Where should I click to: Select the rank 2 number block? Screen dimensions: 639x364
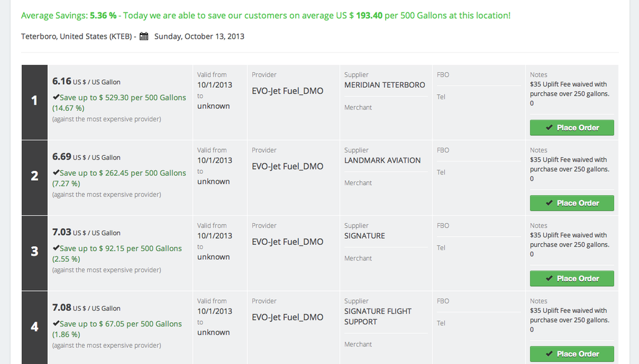tap(34, 176)
